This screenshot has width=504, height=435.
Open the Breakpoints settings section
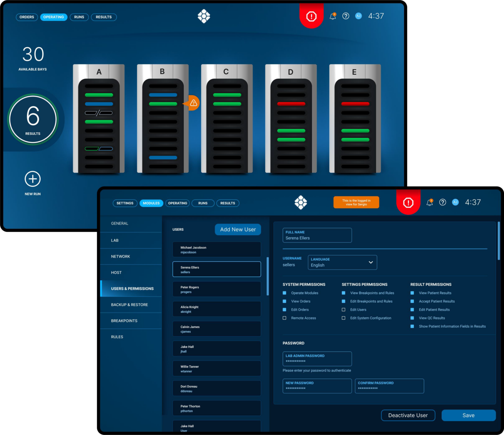[124, 321]
